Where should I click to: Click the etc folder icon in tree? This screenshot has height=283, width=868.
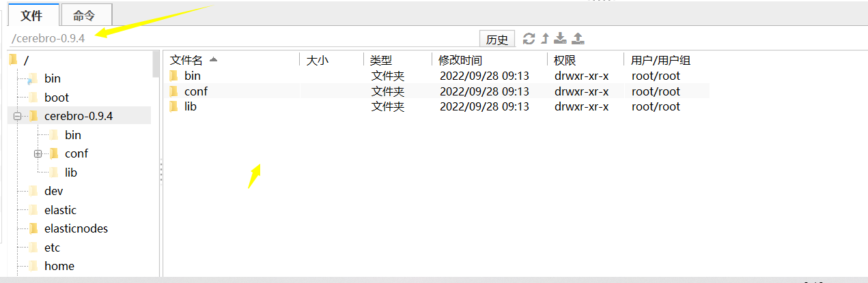[x=33, y=248]
